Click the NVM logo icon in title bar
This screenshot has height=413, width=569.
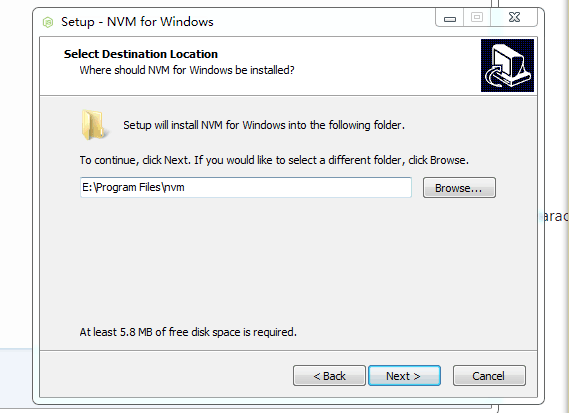coord(48,22)
